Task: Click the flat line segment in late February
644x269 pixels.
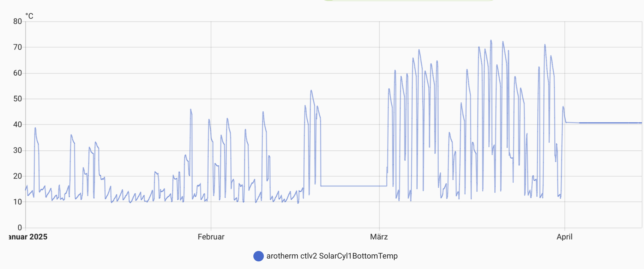Action: (x=354, y=186)
